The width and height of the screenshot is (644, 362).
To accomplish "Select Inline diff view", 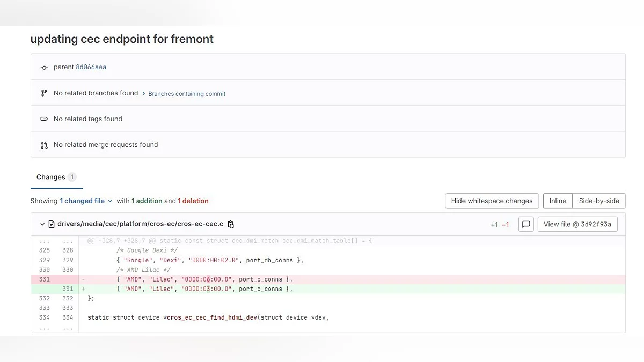I will [x=558, y=201].
